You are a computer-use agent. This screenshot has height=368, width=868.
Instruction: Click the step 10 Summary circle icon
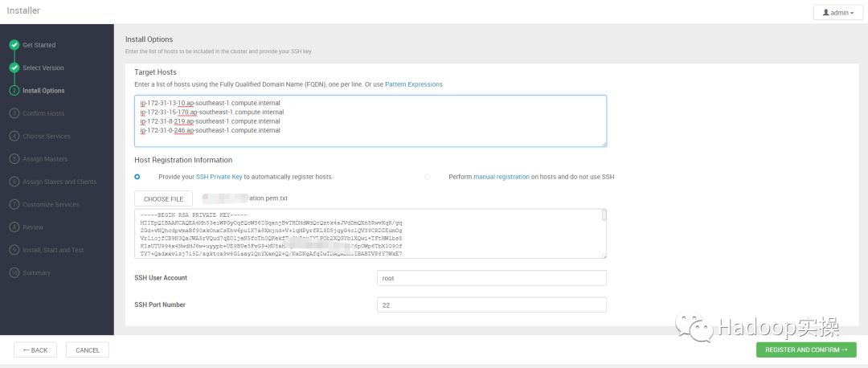pos(14,272)
